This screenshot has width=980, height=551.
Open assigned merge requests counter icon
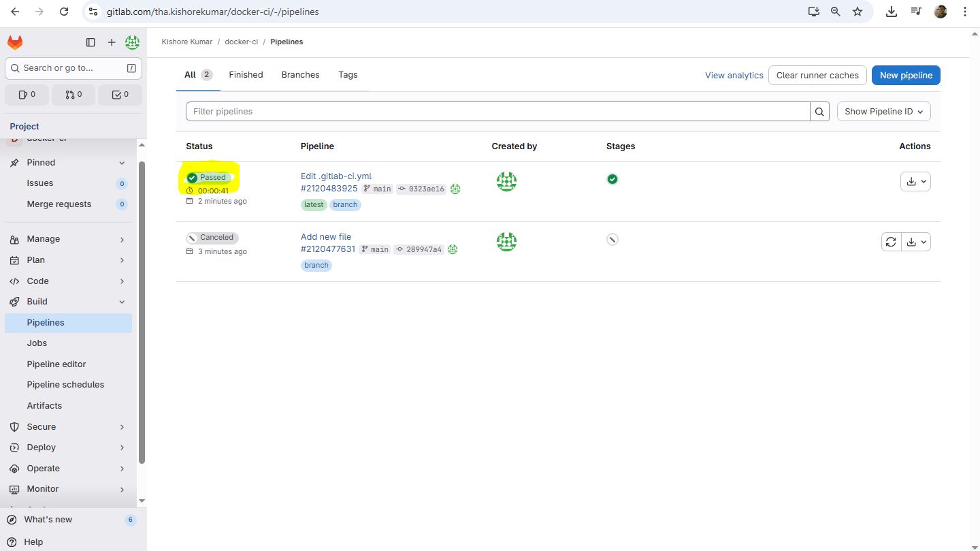point(73,95)
